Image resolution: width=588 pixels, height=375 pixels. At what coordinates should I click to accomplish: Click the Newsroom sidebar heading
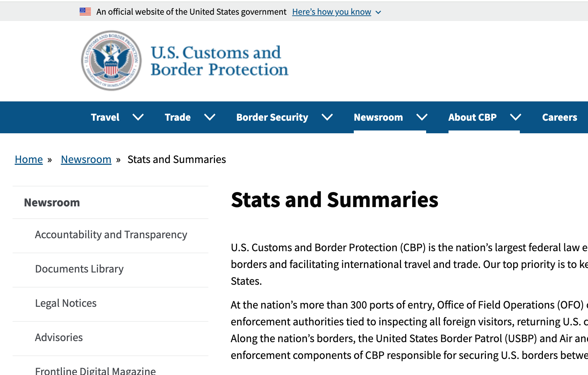52,203
